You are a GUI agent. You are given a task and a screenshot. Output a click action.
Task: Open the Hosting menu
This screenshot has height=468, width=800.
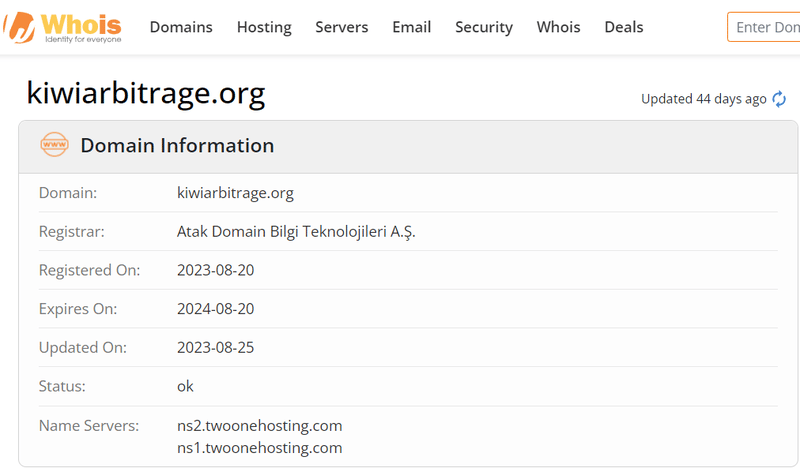264,27
